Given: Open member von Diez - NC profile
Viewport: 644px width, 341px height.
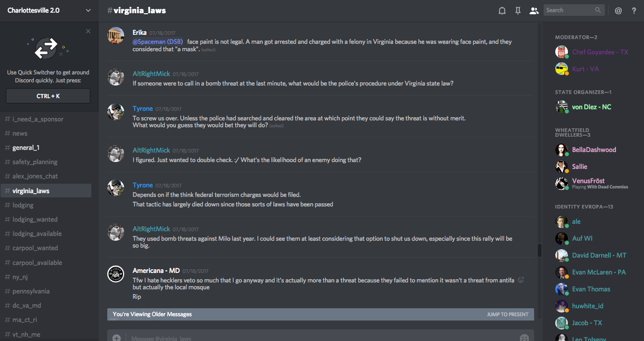Looking at the screenshot, I should (591, 107).
